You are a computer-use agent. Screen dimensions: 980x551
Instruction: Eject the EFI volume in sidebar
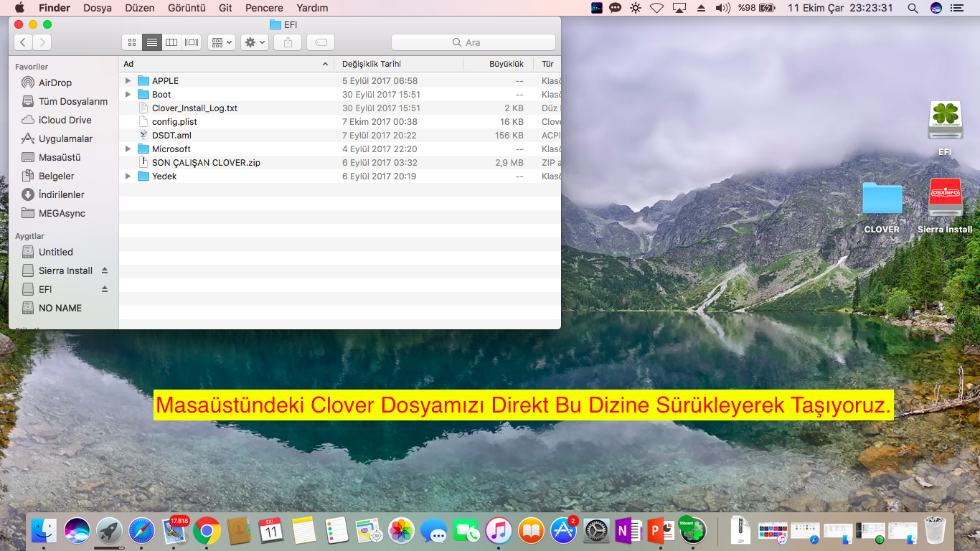coord(105,289)
